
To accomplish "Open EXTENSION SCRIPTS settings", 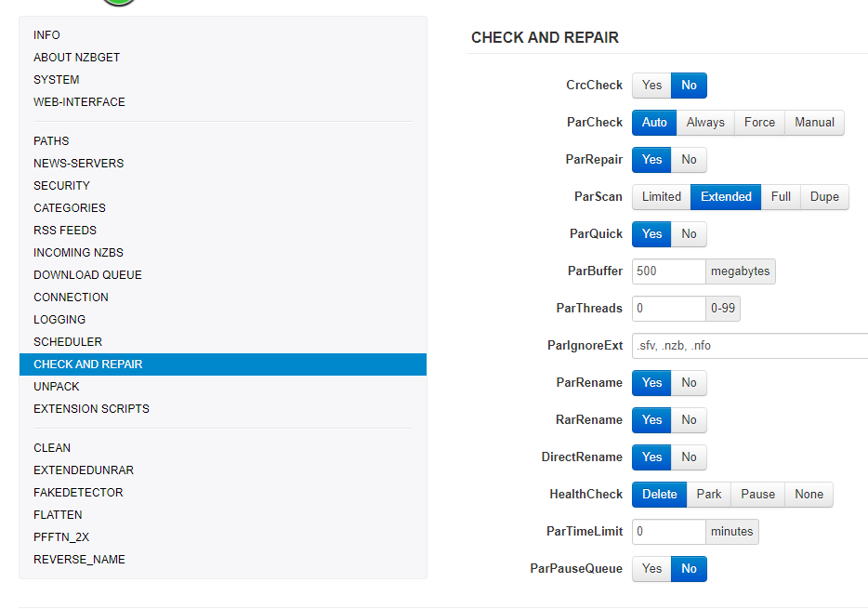I will (91, 409).
